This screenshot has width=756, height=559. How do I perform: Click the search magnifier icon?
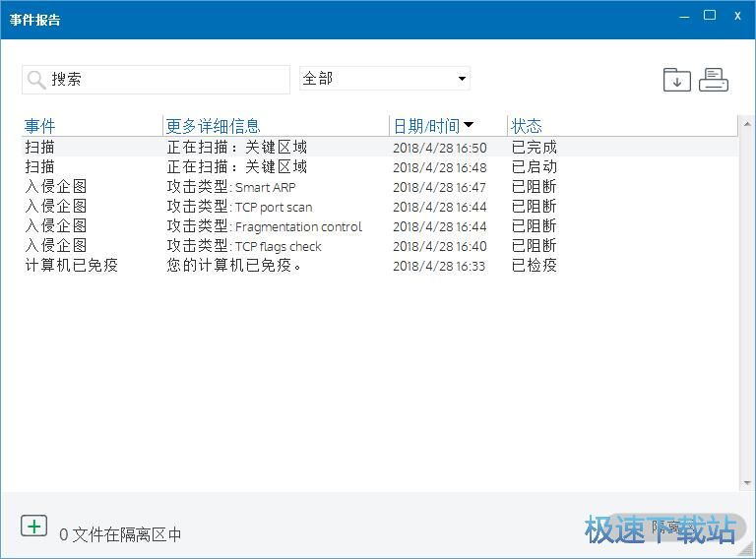click(36, 80)
